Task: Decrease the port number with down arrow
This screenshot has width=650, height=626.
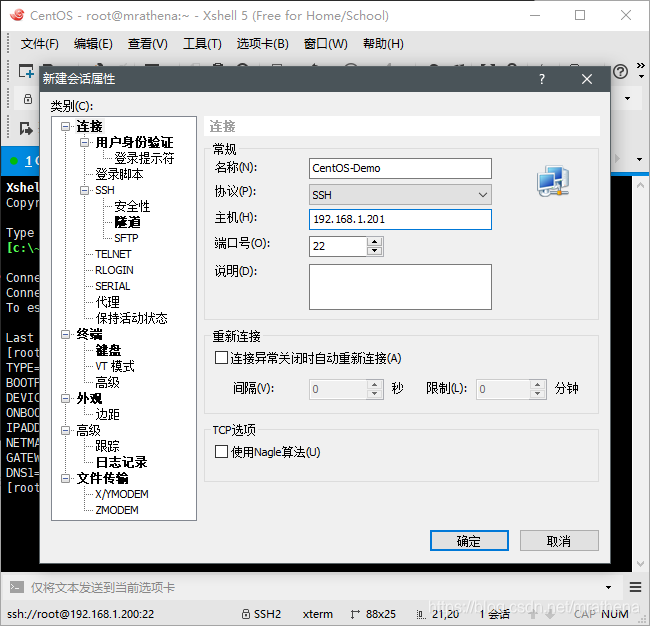Action: click(375, 251)
